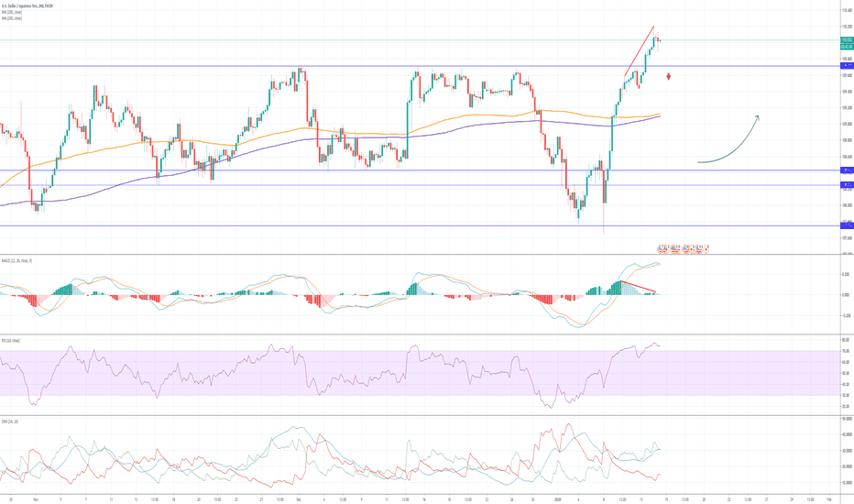854x504 pixels.
Task: Open the MACD (12, 26, close, 9) legend
Action: (x=16, y=259)
